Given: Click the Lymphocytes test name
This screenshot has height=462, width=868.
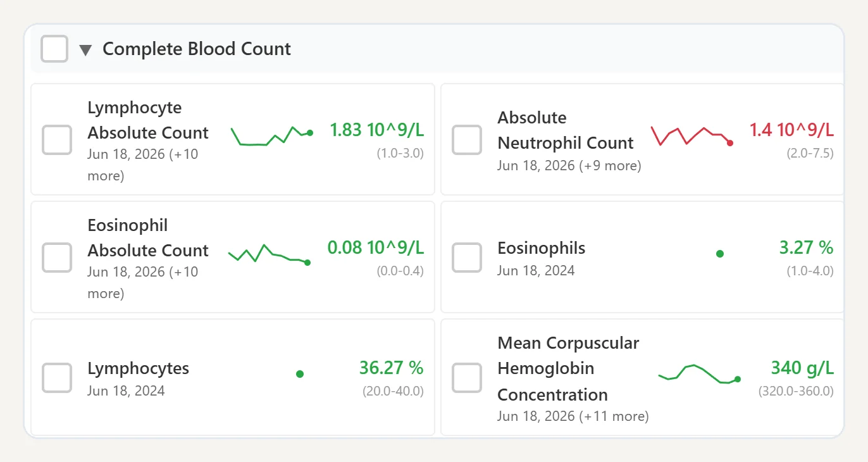Looking at the screenshot, I should [138, 368].
